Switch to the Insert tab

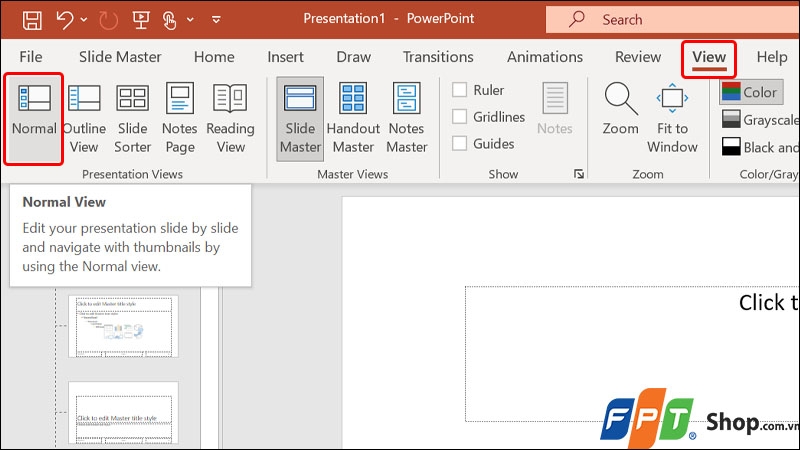click(x=285, y=57)
